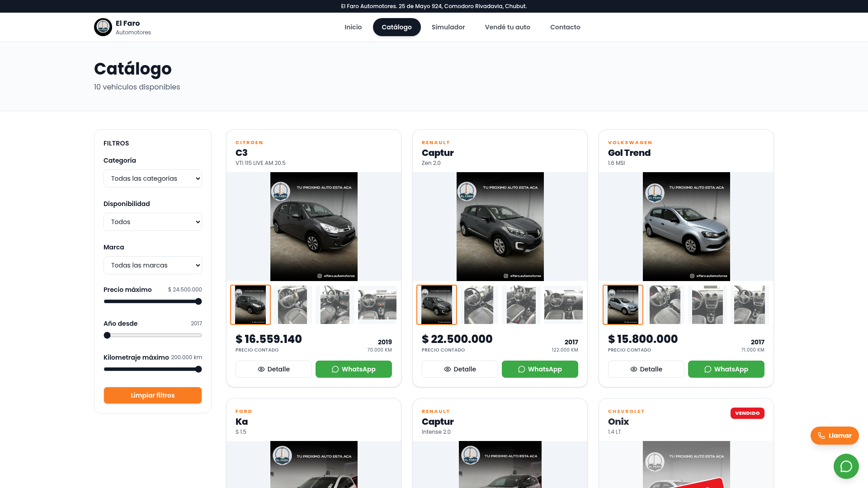Click the Chevrolet Onix card title
Image resolution: width=868 pixels, height=488 pixels.
point(618,422)
